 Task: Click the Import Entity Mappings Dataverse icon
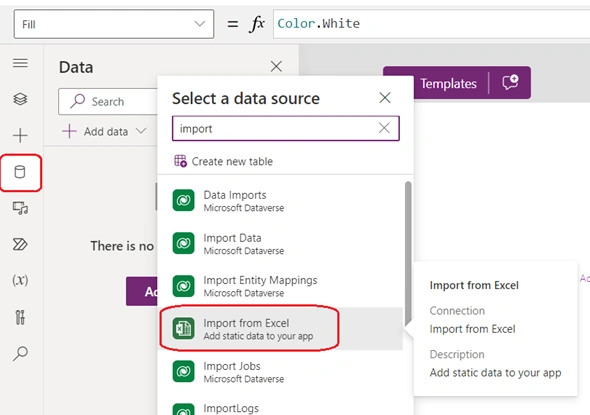(x=184, y=286)
